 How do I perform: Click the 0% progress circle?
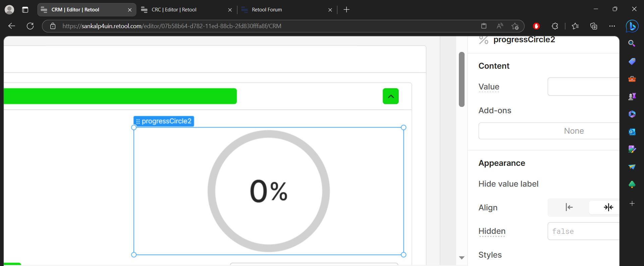tap(269, 191)
